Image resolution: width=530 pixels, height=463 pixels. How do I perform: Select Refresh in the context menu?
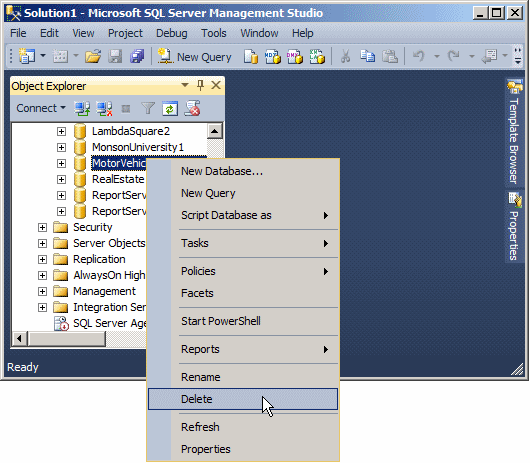pyautogui.click(x=243, y=427)
